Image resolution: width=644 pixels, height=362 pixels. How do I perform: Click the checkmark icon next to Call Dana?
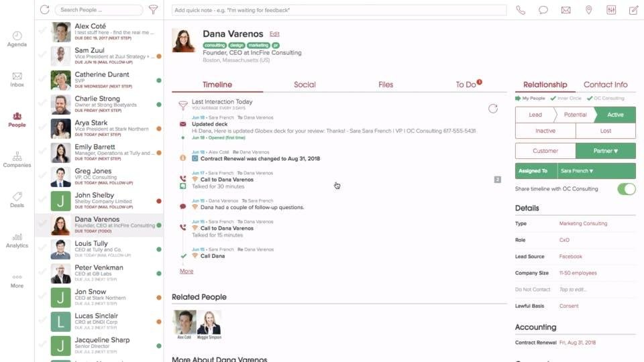(x=183, y=255)
